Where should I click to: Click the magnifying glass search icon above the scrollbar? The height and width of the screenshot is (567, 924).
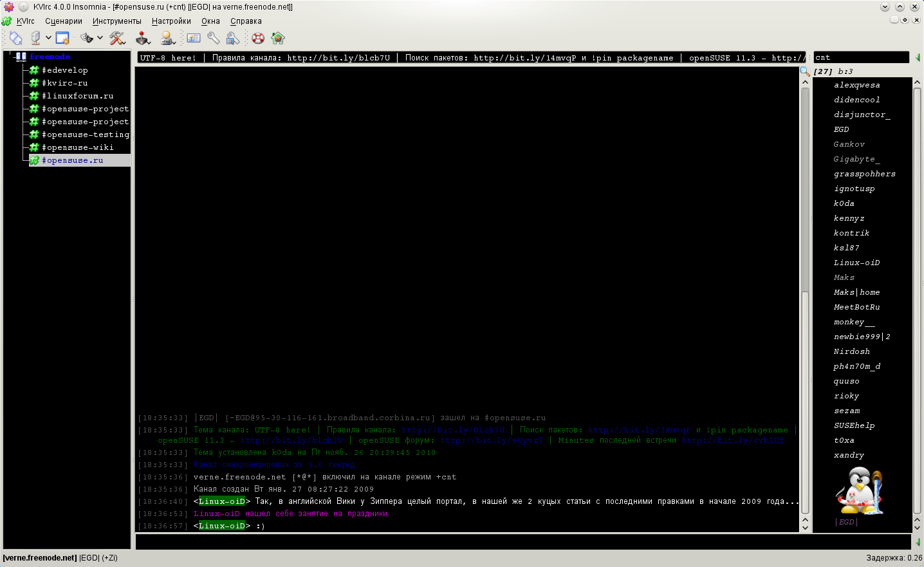tap(804, 71)
